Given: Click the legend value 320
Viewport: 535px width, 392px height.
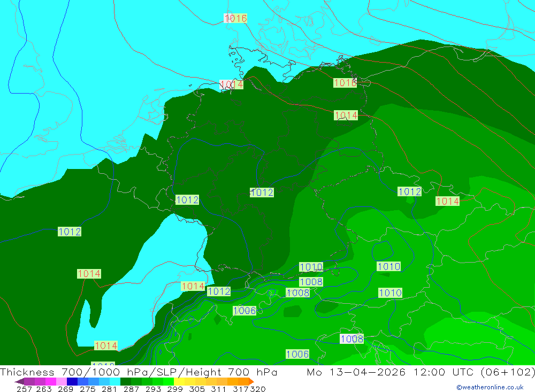Looking at the screenshot, I should point(258,389).
